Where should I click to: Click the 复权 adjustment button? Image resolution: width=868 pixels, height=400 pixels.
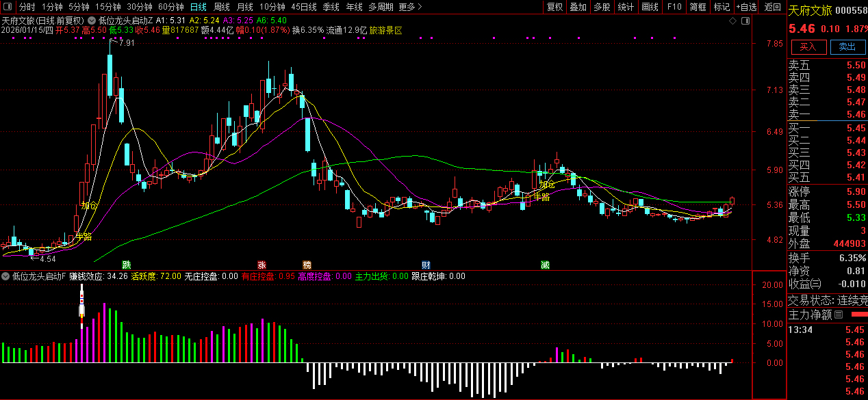tap(554, 7)
